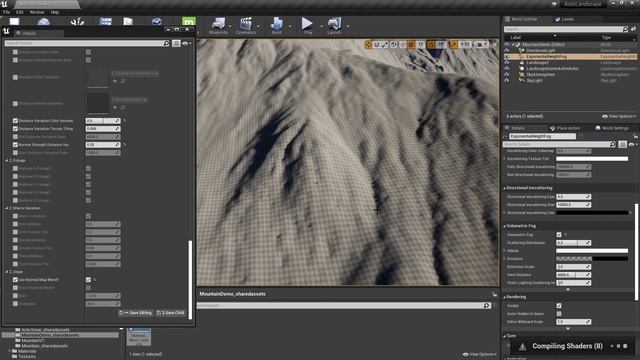This screenshot has height=360, width=640.
Task: Open the File menu
Action: pyautogui.click(x=7, y=12)
